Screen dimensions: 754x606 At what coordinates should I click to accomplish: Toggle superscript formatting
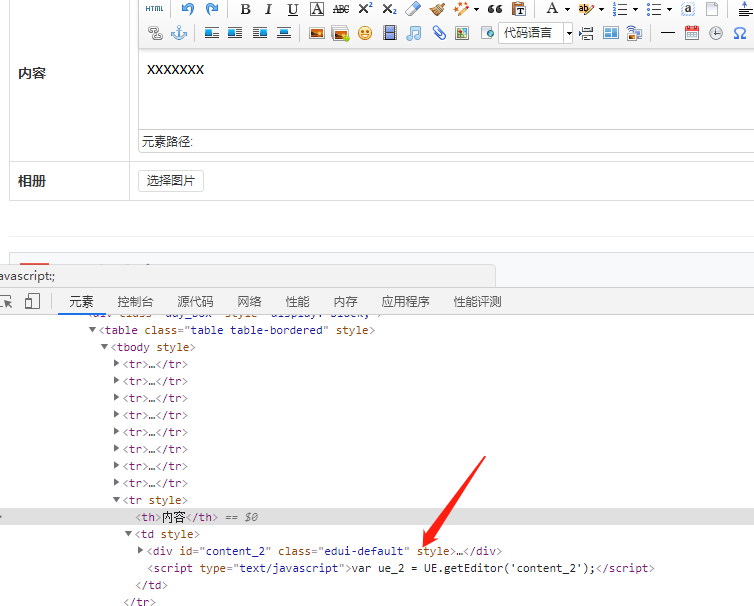(365, 9)
